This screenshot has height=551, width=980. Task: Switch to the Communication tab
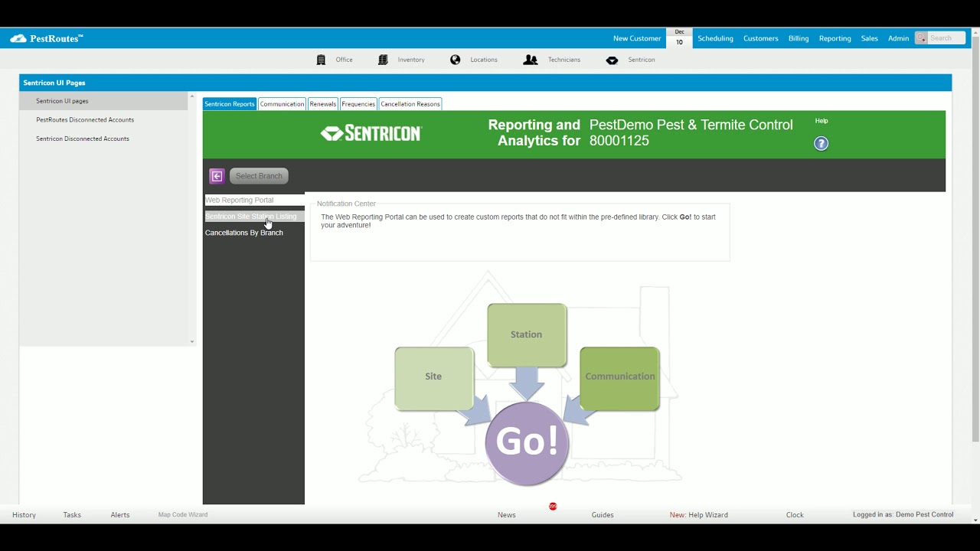[x=282, y=104]
